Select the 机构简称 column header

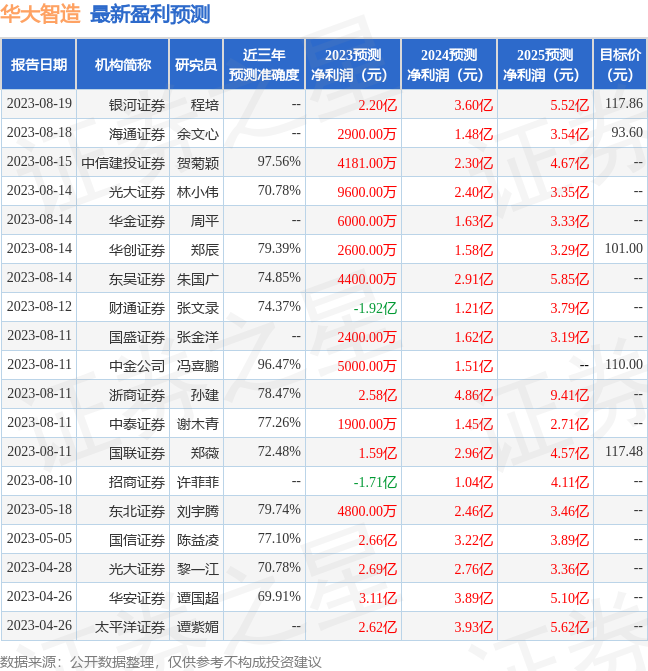click(123, 65)
